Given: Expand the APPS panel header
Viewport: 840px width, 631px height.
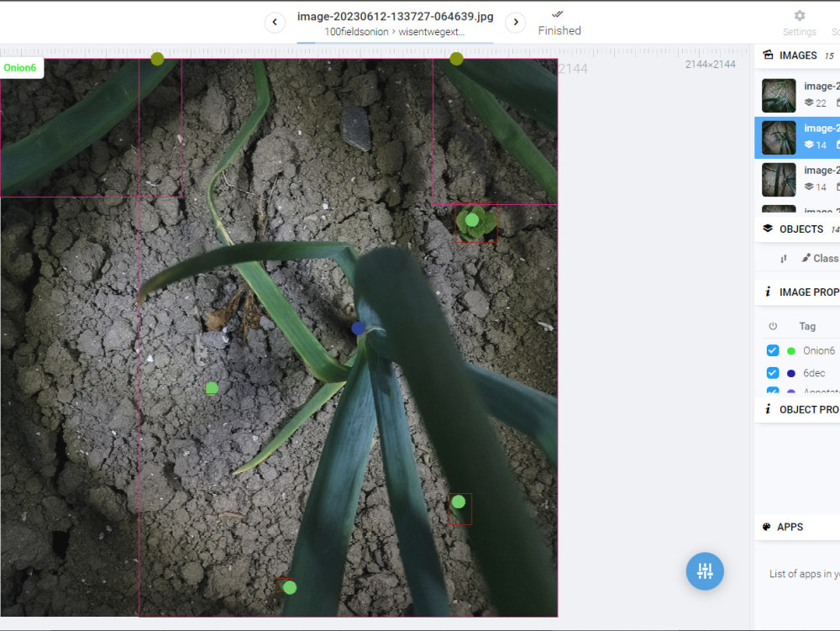Looking at the screenshot, I should pyautogui.click(x=797, y=527).
